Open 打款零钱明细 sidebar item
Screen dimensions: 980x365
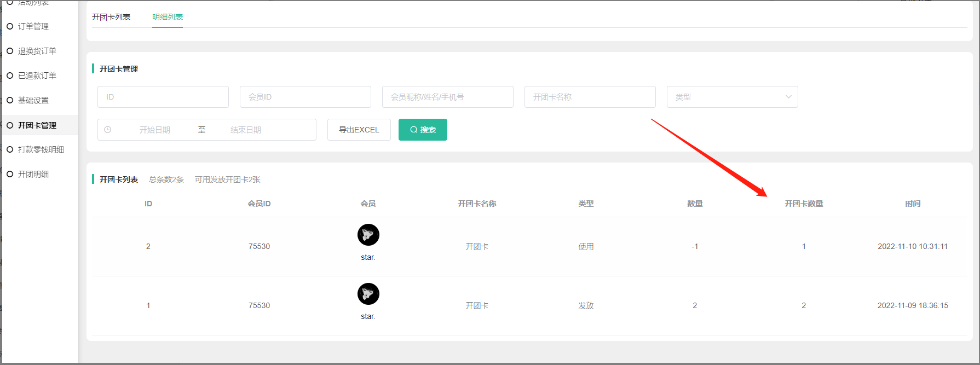pos(41,149)
